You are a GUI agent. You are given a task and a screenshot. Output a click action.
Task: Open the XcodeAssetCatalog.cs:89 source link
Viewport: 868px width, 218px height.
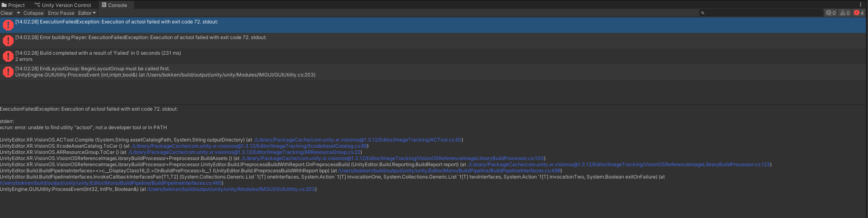[x=249, y=146]
